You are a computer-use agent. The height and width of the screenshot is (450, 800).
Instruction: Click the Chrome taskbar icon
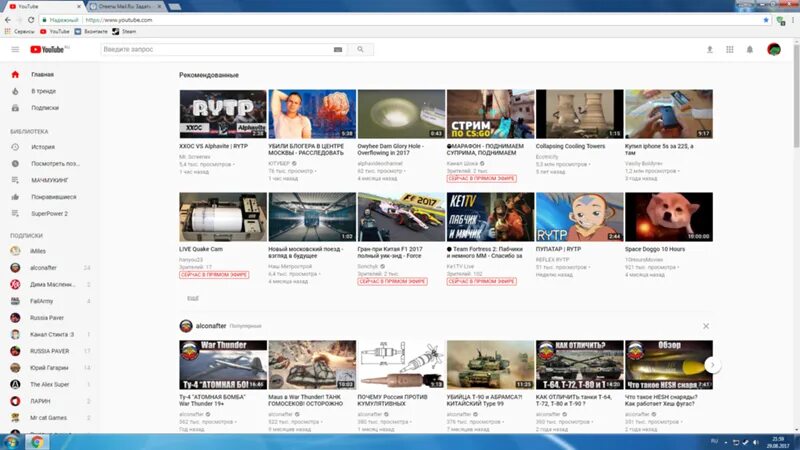point(37,442)
